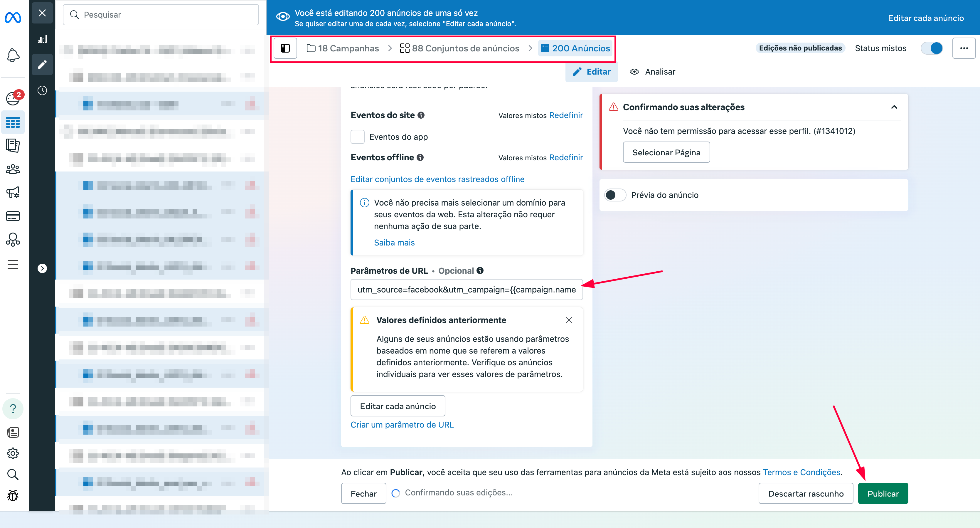Open the Help question mark icon
Viewport: 980px width, 528px height.
(x=13, y=409)
